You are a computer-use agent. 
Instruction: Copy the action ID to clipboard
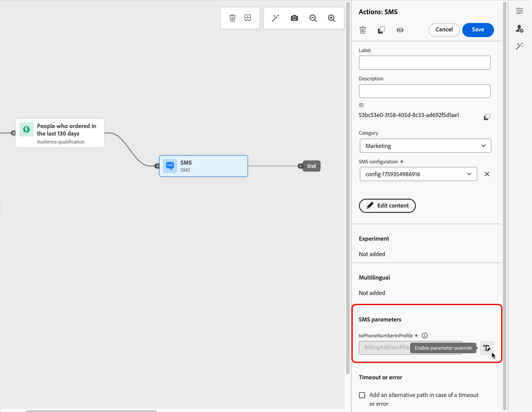tap(487, 117)
